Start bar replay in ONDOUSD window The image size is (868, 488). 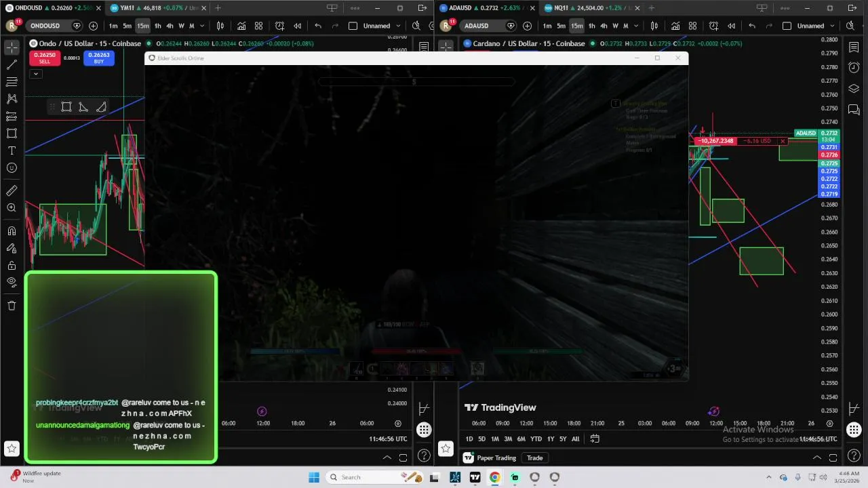coord(297,26)
